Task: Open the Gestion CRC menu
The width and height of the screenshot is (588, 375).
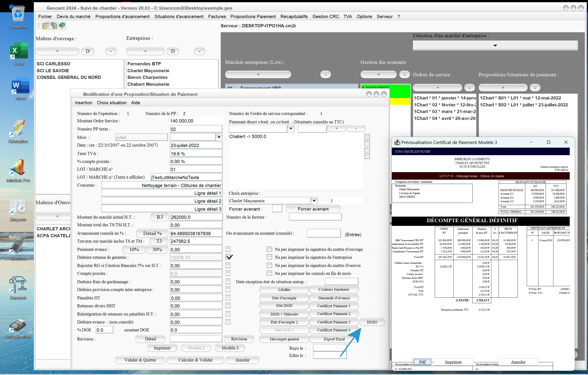Action: [x=326, y=16]
